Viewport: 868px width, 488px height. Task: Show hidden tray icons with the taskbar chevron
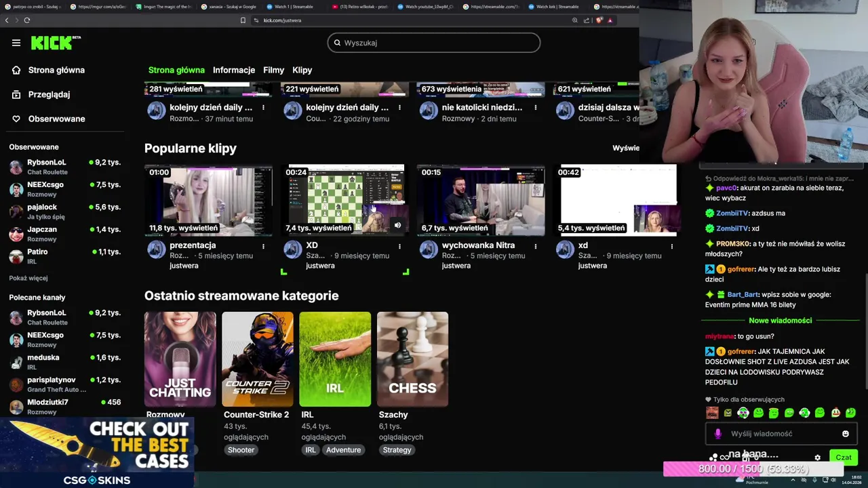793,480
